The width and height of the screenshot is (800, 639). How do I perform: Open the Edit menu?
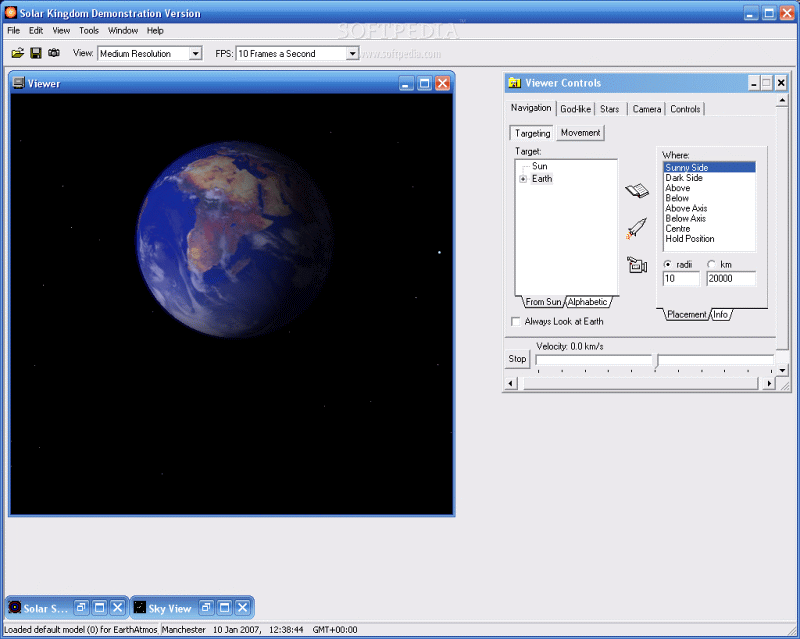(36, 31)
